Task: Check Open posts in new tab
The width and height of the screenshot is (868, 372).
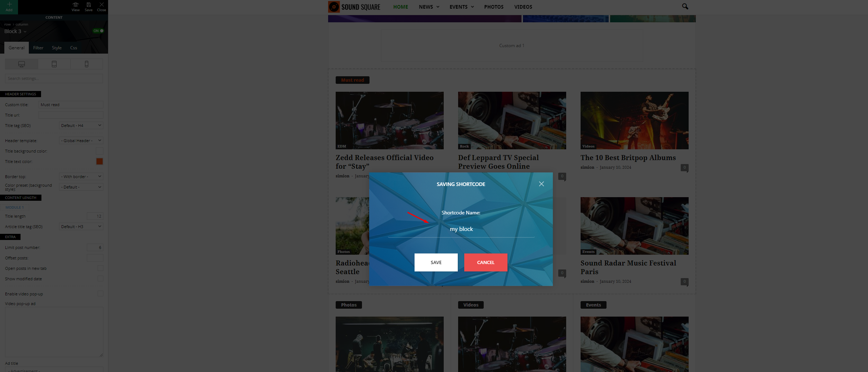Action: pyautogui.click(x=100, y=268)
